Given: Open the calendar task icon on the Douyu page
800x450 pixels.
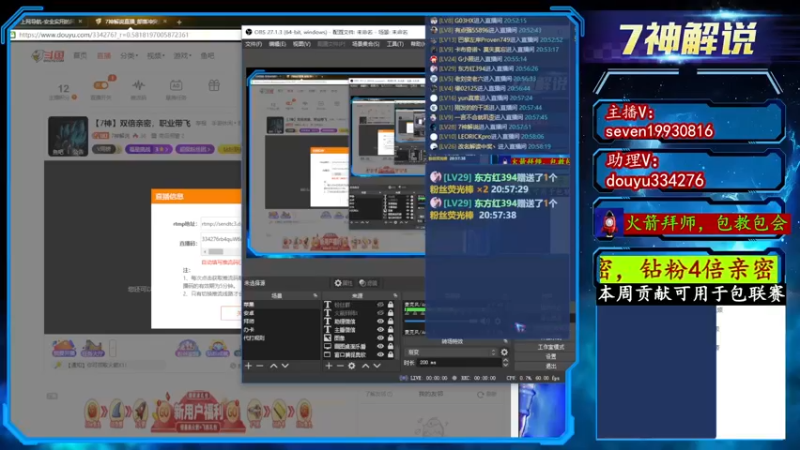Looking at the screenshot, I should pyautogui.click(x=176, y=85).
